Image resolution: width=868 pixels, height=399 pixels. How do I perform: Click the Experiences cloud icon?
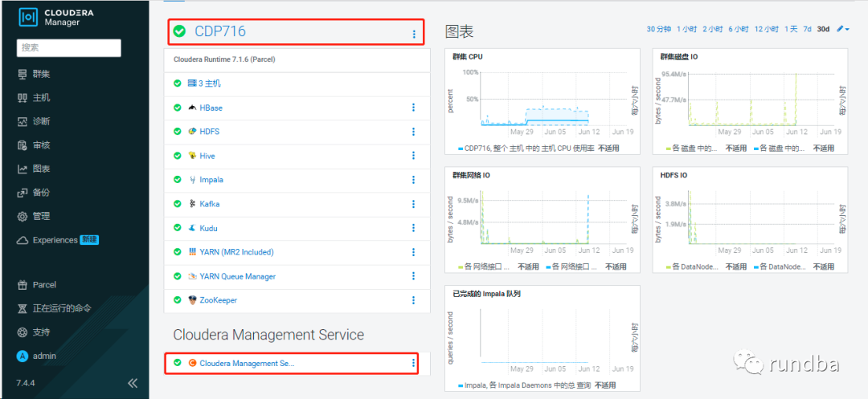(x=23, y=240)
